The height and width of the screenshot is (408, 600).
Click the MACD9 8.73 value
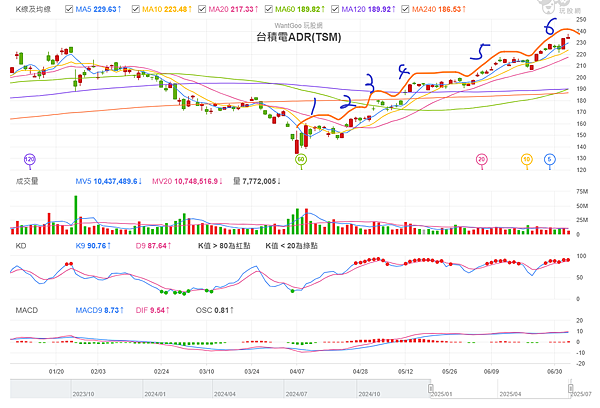(99, 310)
